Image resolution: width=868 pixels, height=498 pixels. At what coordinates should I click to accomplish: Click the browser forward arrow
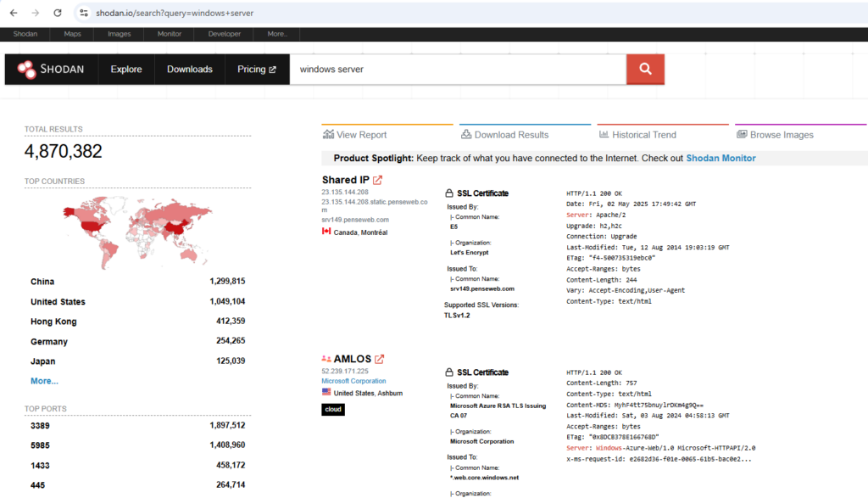click(36, 13)
